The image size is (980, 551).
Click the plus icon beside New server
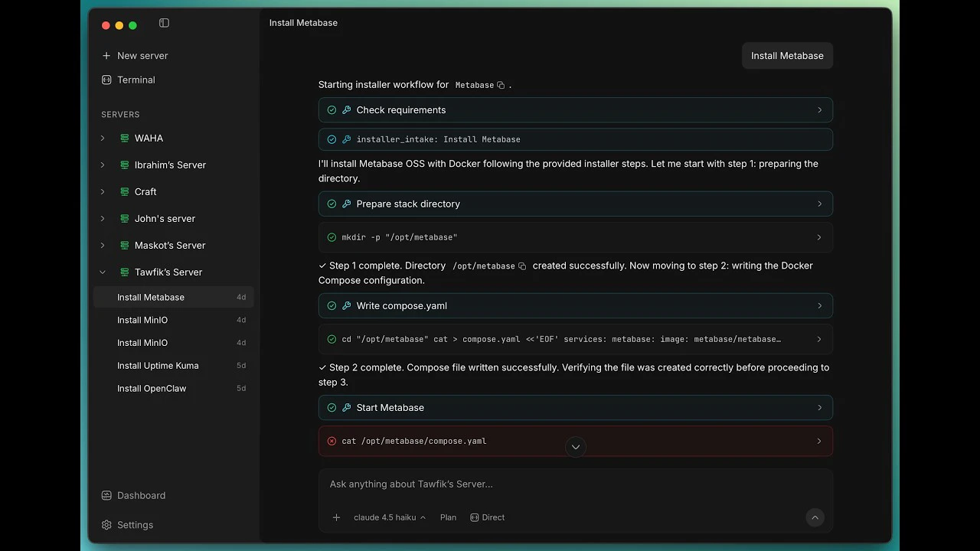coord(106,56)
